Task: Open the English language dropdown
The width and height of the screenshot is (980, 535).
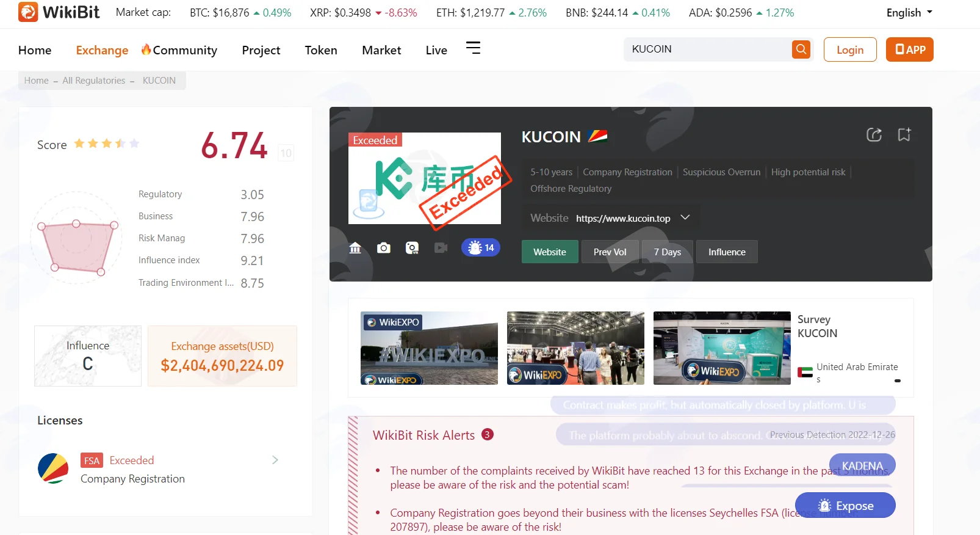Action: [909, 13]
